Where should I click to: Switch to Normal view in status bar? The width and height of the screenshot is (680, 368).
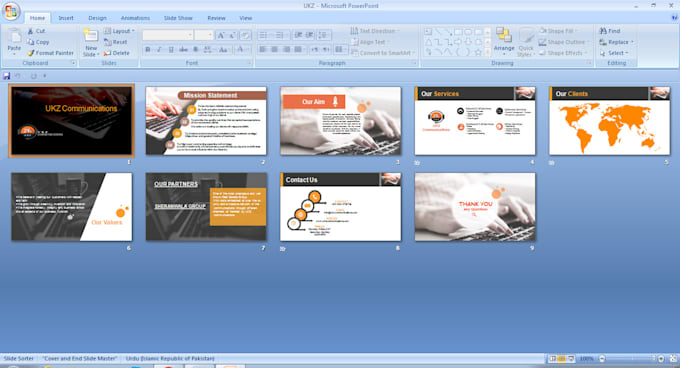(552, 358)
